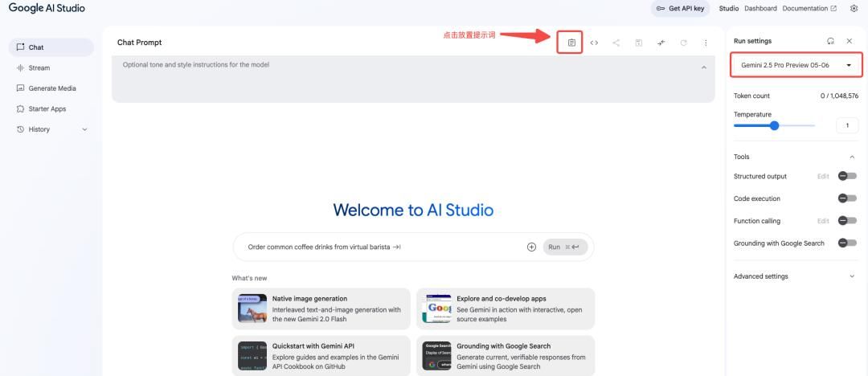Click the Google AI Studio logo

47,8
